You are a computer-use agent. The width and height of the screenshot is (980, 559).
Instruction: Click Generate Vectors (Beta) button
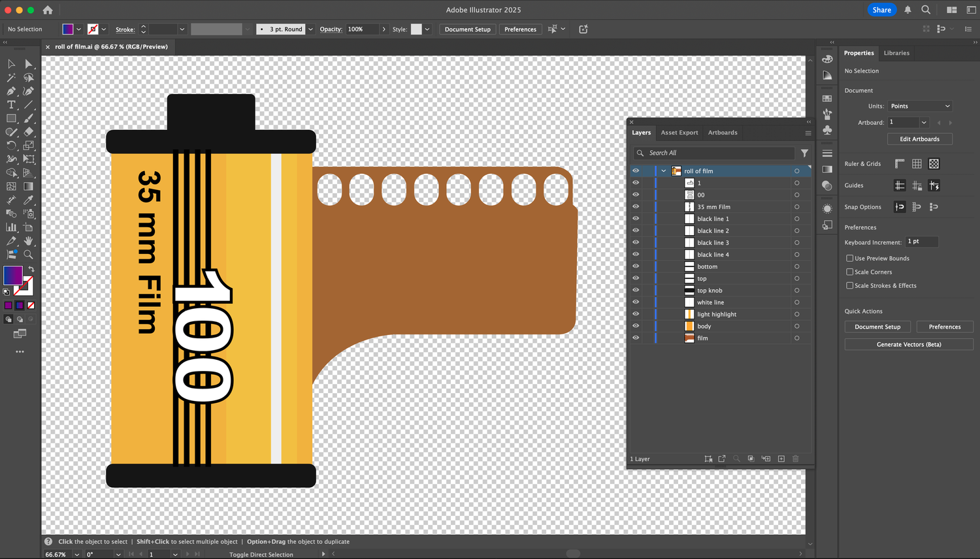point(909,344)
